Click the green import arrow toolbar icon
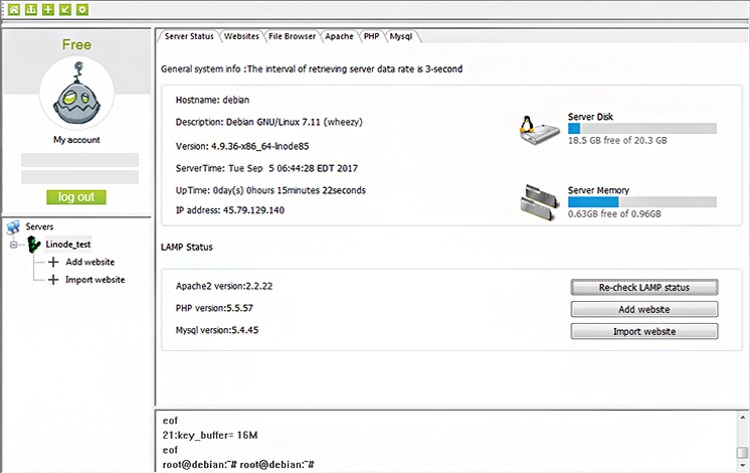The image size is (750, 473). (x=65, y=9)
